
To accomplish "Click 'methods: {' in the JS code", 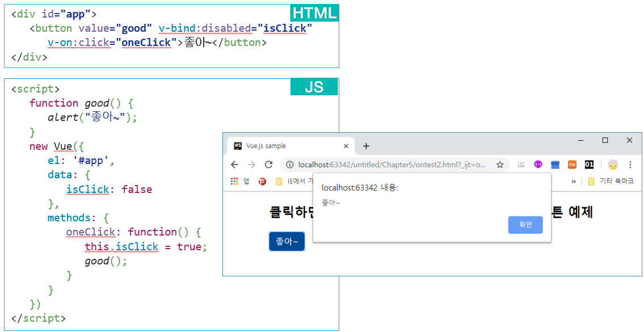I will pyautogui.click(x=78, y=218).
